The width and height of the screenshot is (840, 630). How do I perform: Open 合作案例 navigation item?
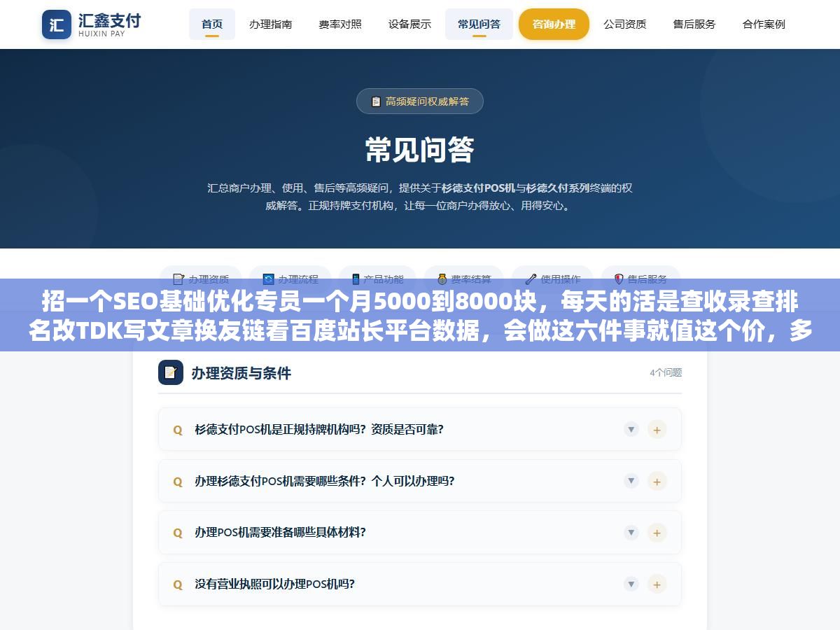(x=764, y=24)
